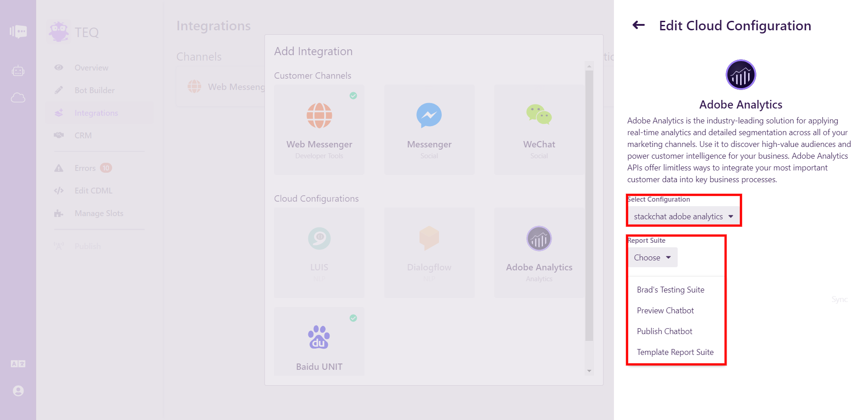Select Publish Chatbot report suite
Viewport: 868px width, 420px height.
tap(665, 331)
